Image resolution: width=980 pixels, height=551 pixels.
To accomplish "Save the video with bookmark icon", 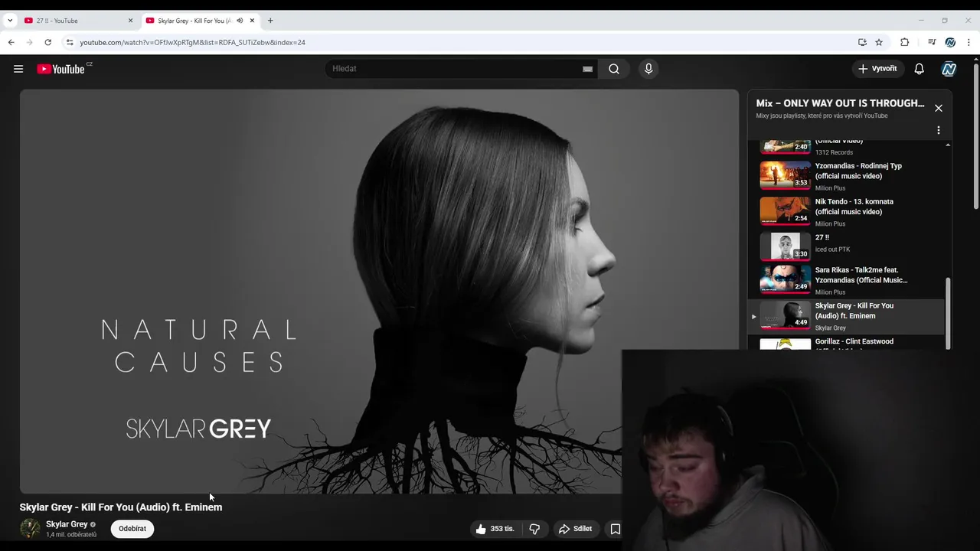I will tap(615, 529).
